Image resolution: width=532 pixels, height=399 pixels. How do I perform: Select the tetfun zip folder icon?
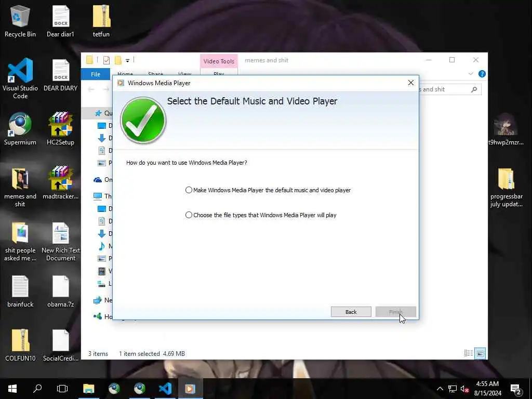pos(101,21)
